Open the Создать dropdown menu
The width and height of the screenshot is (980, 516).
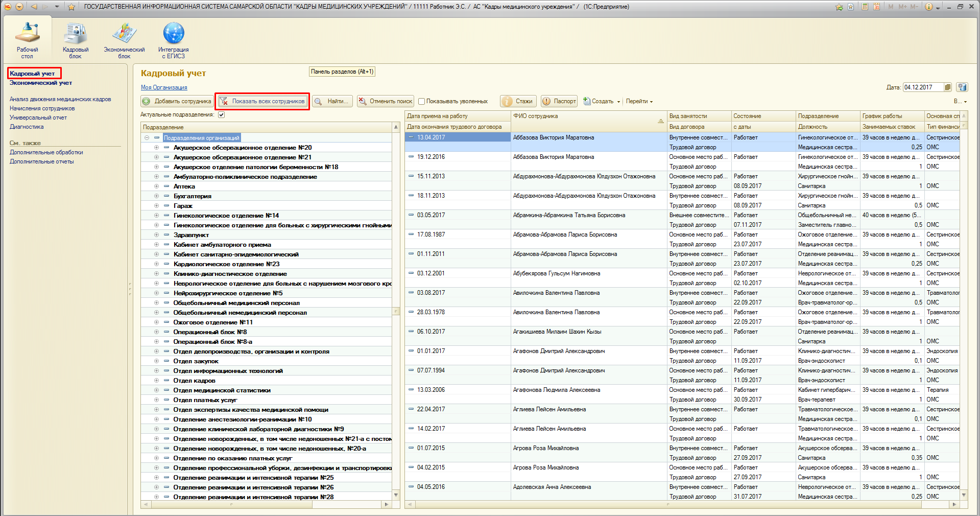pyautogui.click(x=603, y=101)
